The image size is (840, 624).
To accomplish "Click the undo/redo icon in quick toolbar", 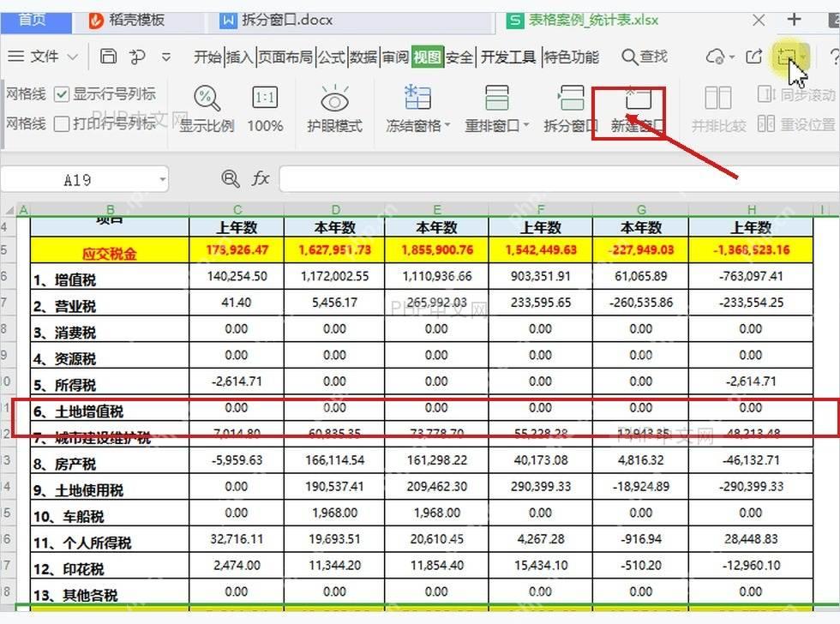I will (x=137, y=57).
